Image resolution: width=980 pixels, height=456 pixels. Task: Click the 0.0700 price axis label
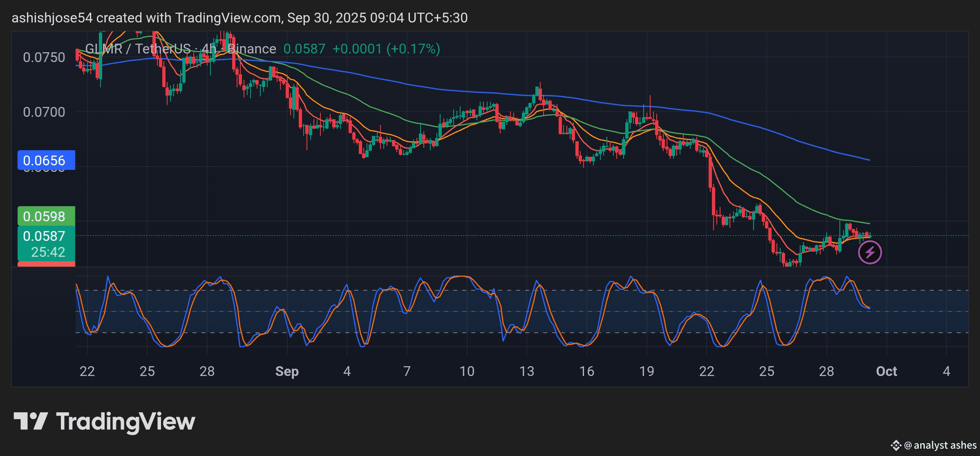[44, 112]
